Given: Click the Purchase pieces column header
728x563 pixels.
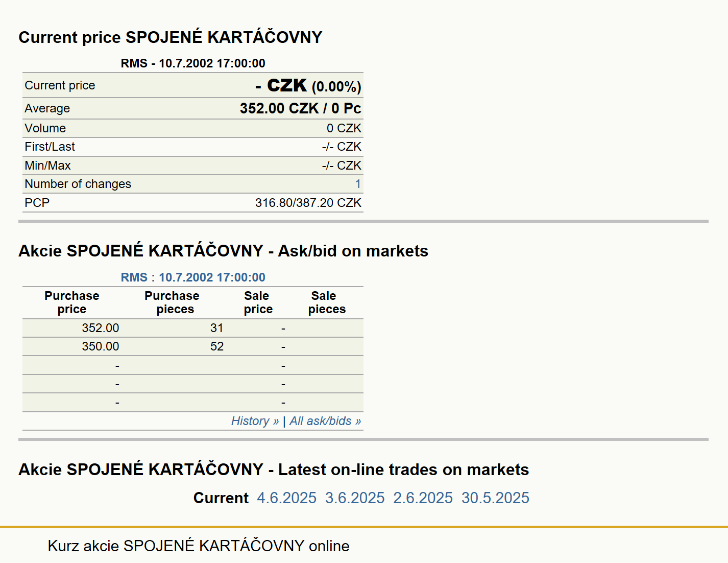Looking at the screenshot, I should (172, 302).
